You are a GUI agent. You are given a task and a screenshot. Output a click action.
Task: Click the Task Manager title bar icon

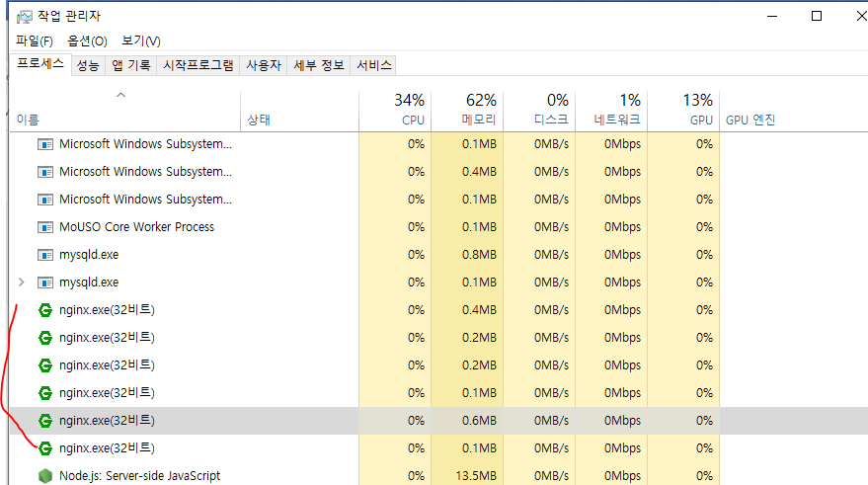[24, 17]
